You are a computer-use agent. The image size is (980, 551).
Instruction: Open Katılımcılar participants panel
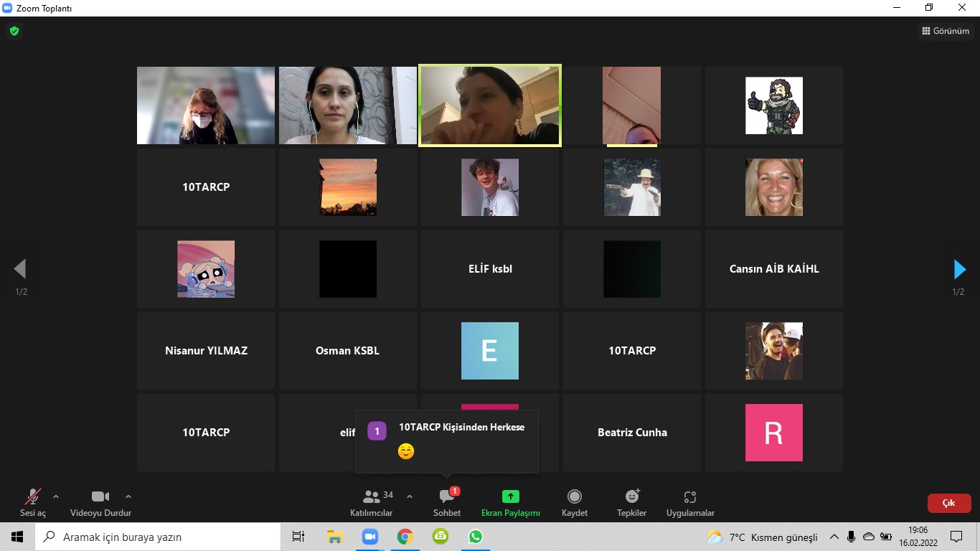coord(372,503)
